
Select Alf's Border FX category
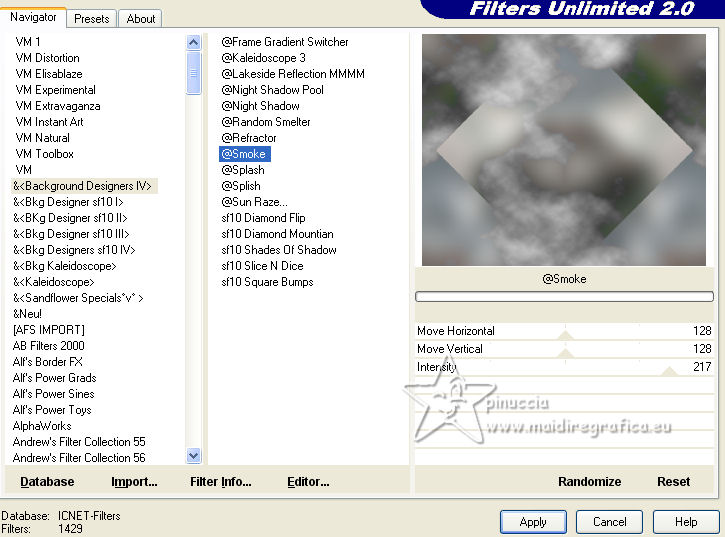click(x=48, y=362)
